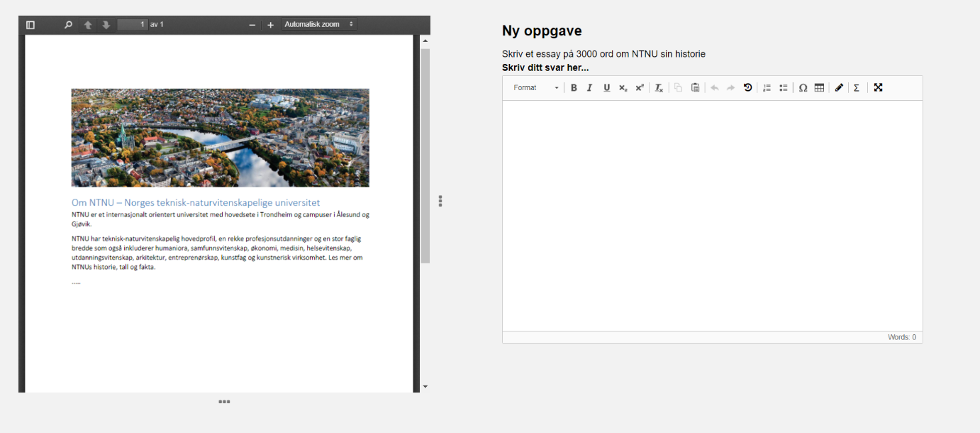Insert a bulleted list

click(x=784, y=88)
